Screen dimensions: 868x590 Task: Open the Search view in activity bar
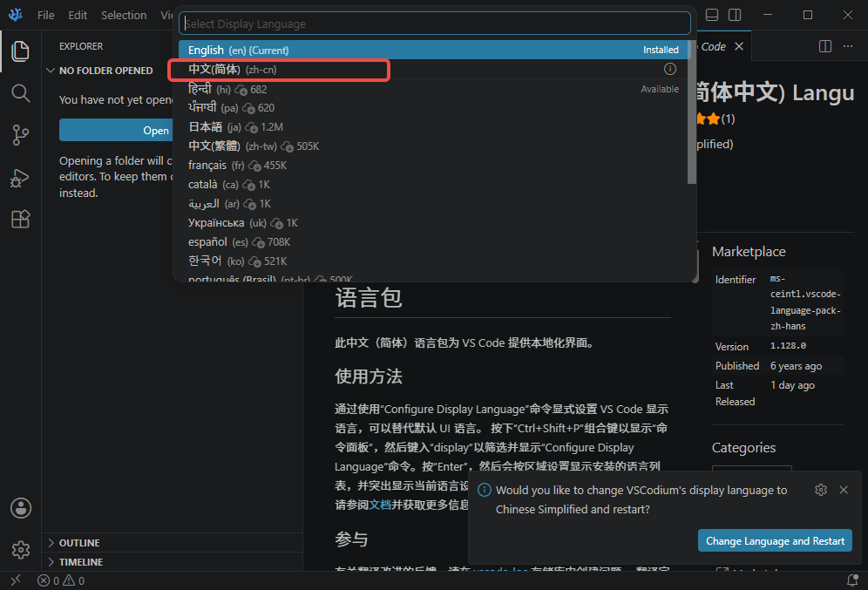click(21, 93)
